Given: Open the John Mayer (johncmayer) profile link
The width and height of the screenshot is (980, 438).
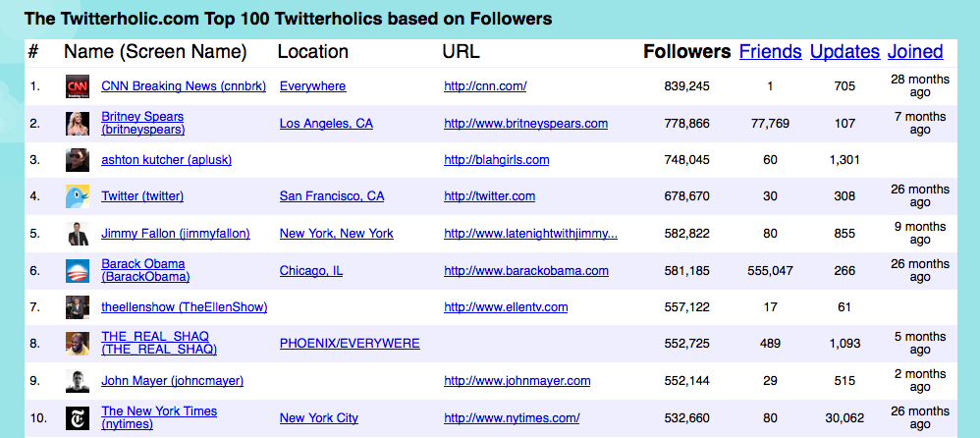Looking at the screenshot, I should [173, 380].
